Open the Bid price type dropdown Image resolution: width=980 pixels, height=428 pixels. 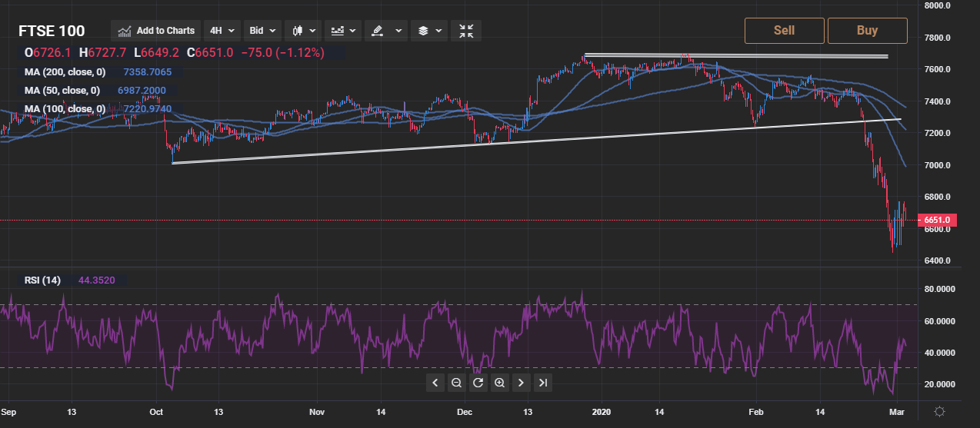pos(263,31)
